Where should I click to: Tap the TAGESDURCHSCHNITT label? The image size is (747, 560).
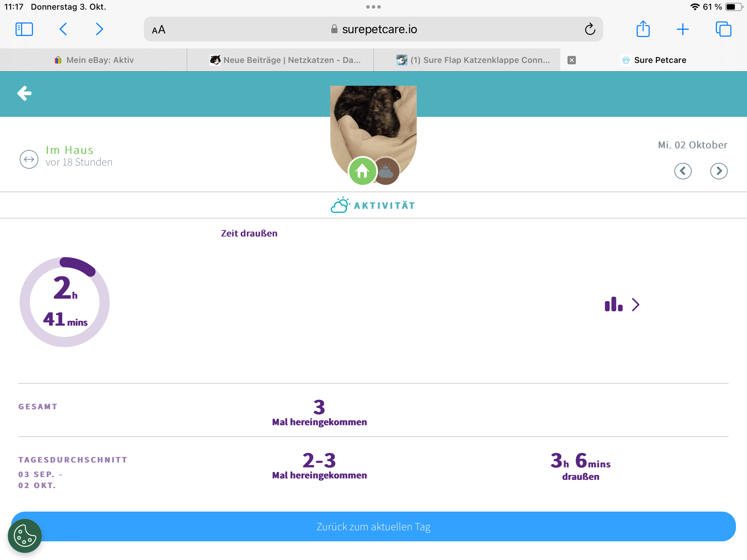pos(73,460)
